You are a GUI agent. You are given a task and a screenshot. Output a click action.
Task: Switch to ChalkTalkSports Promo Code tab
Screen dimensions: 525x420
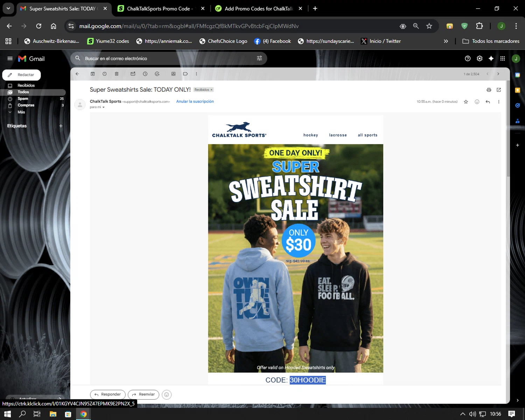[160, 8]
